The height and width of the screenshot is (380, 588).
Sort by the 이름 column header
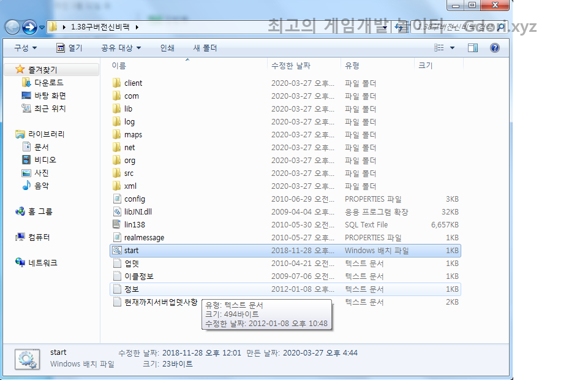pos(119,66)
